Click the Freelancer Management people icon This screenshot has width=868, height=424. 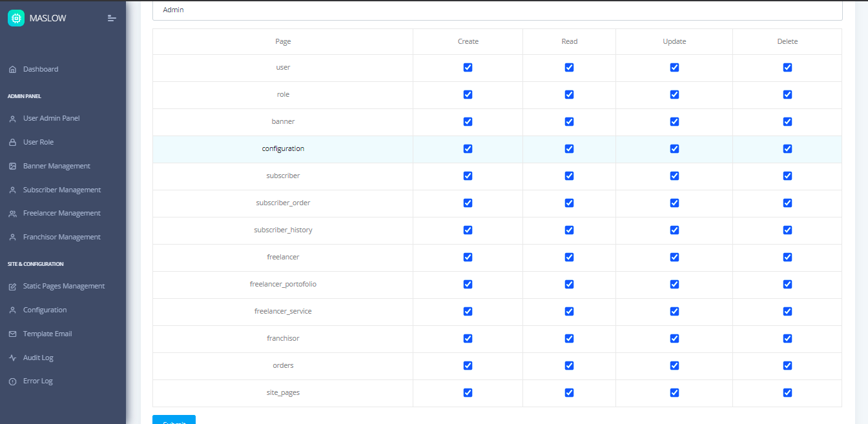[12, 214]
